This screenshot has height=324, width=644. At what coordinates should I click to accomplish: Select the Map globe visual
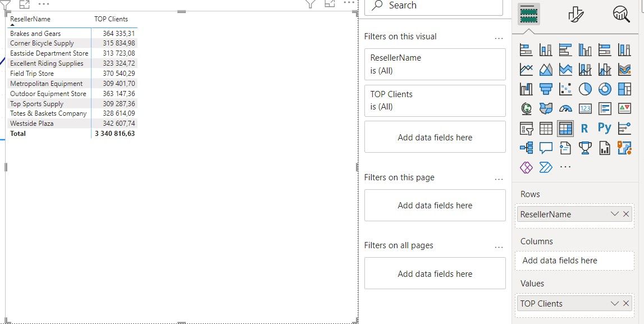click(526, 109)
